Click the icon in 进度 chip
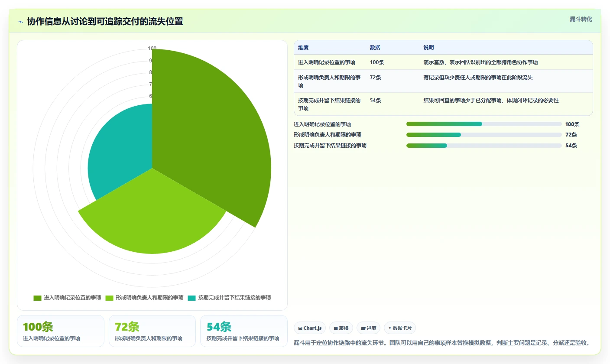The image size is (610, 364). click(x=363, y=328)
